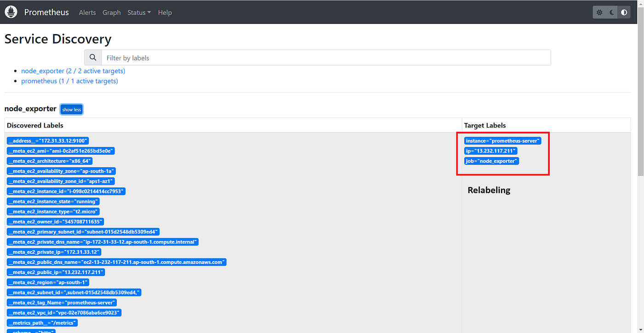The height and width of the screenshot is (333, 644).
Task: Click the job="node_exporter" target label
Action: click(x=492, y=161)
